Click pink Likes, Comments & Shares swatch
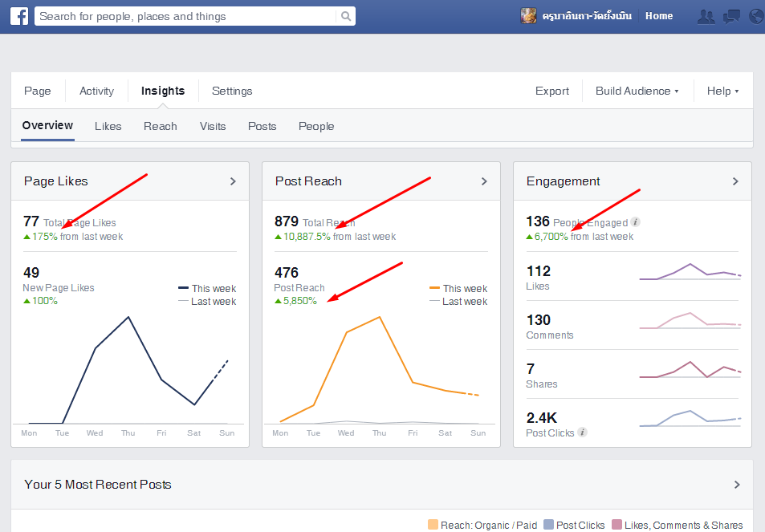The image size is (765, 532). [616, 525]
